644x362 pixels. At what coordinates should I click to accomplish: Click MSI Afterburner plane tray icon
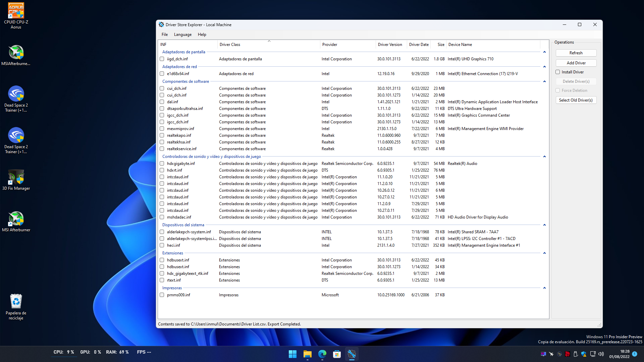click(551, 354)
